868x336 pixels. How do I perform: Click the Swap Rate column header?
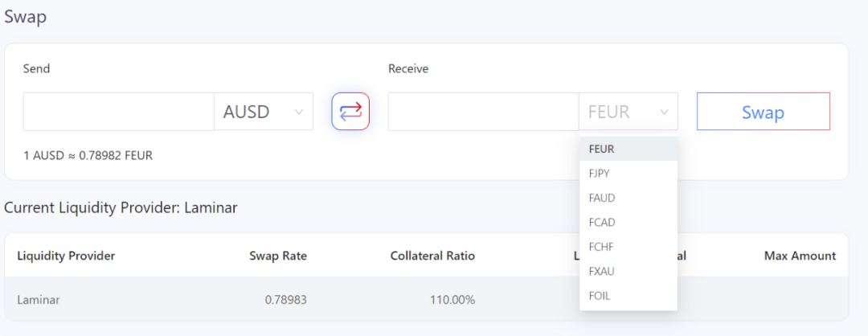(278, 256)
